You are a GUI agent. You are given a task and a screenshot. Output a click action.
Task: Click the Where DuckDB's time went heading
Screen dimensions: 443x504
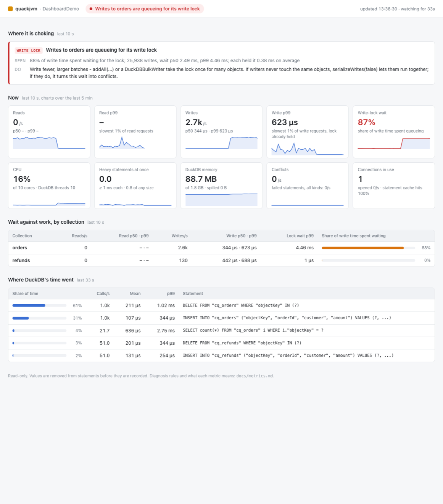click(x=41, y=280)
